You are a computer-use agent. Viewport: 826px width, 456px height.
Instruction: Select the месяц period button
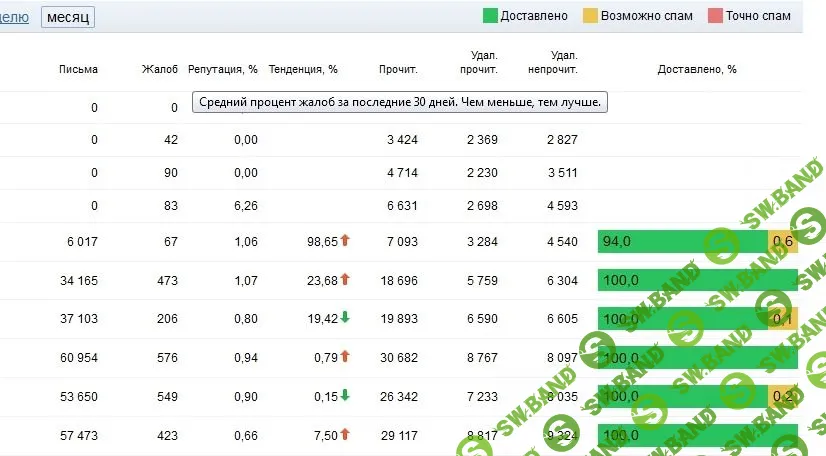point(68,17)
